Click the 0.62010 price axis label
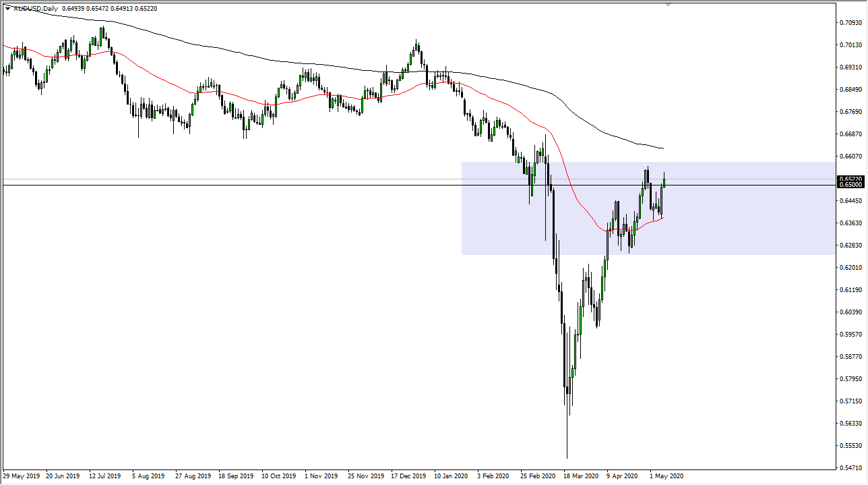 pos(850,268)
